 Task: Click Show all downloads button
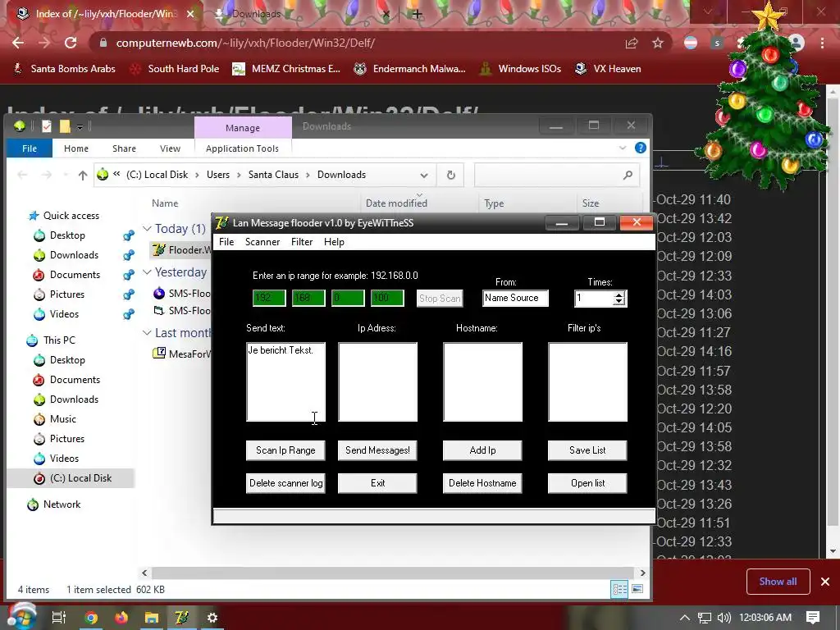[778, 582]
